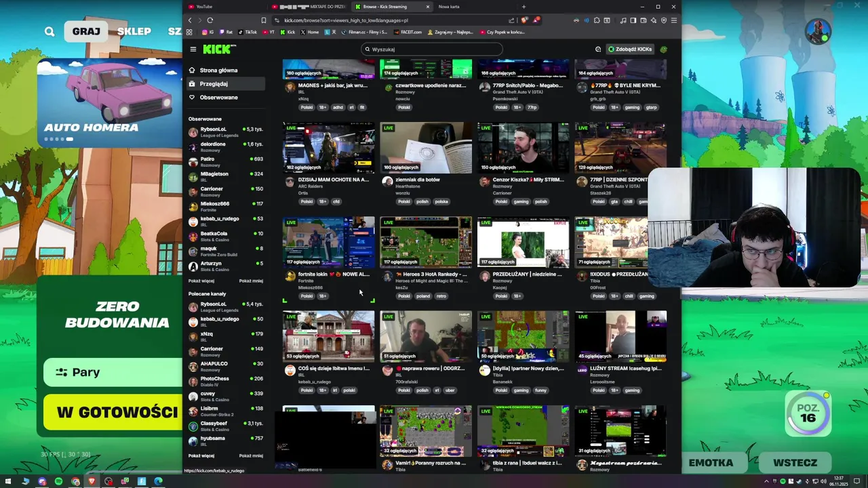The width and height of the screenshot is (868, 488).
Task: Click the Kaopej streamer name
Action: click(x=500, y=287)
